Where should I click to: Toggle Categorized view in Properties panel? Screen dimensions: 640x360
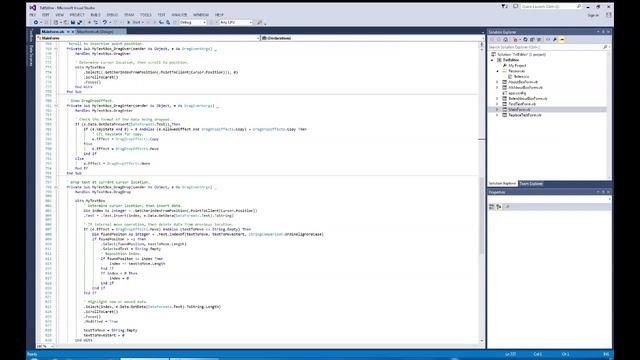(x=492, y=207)
